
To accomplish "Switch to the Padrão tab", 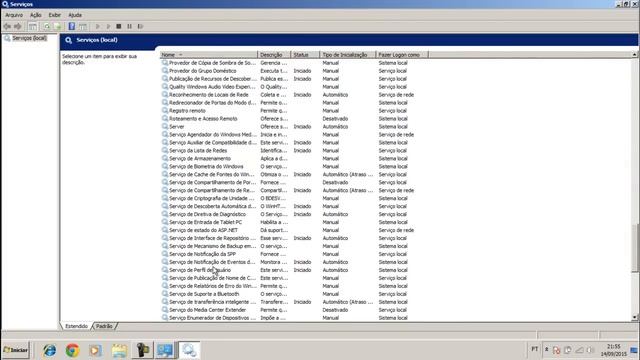I will click(x=104, y=326).
